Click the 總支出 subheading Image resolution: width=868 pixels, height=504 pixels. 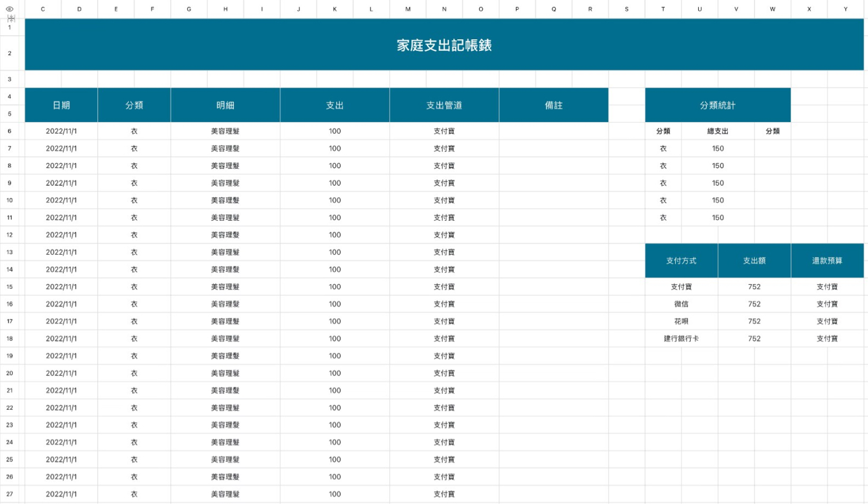718,131
